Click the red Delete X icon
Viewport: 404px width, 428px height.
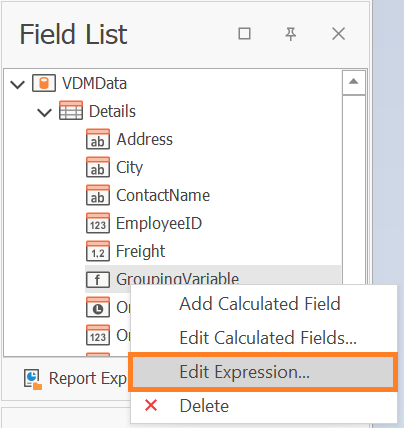(151, 405)
